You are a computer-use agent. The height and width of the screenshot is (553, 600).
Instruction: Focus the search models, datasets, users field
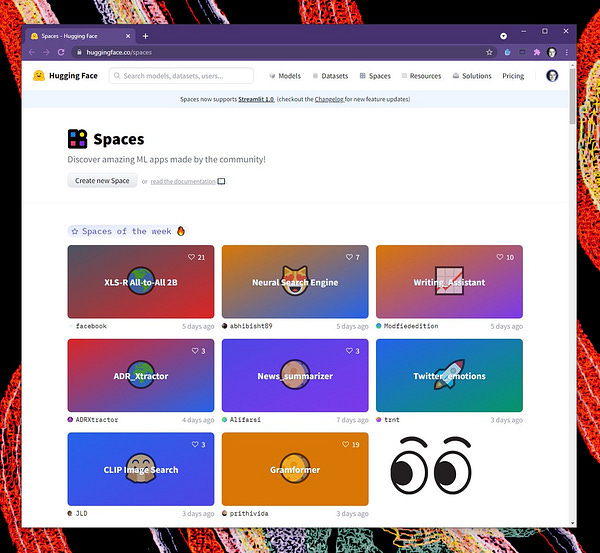(181, 76)
